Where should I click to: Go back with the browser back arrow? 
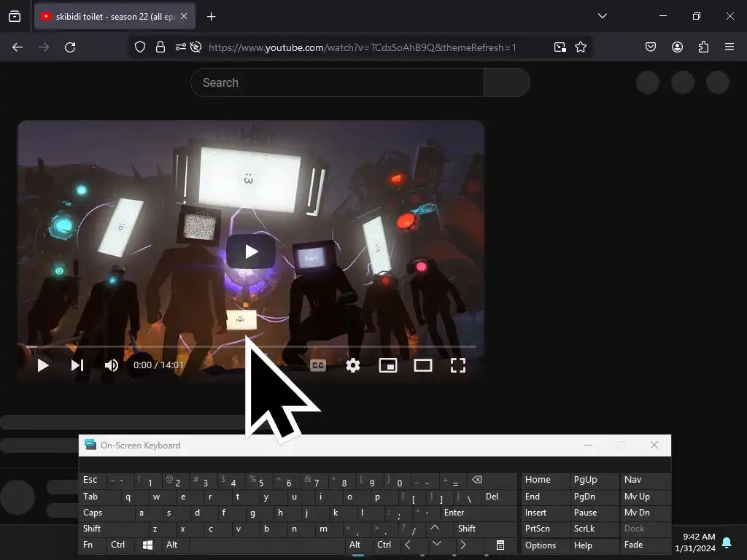(18, 47)
